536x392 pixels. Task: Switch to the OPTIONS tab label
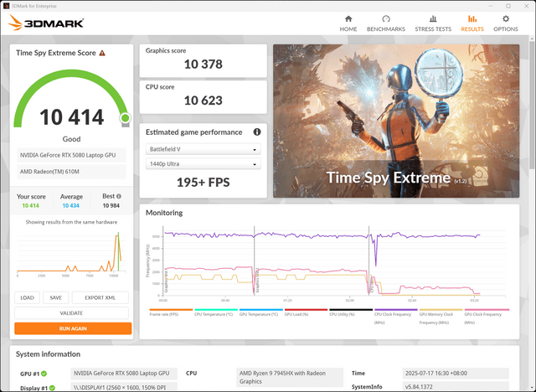[506, 29]
